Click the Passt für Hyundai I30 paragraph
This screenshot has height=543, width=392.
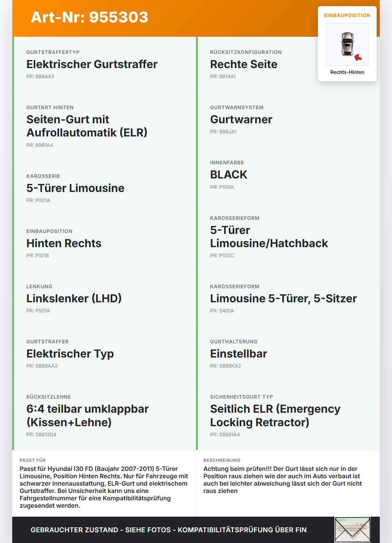[104, 487]
